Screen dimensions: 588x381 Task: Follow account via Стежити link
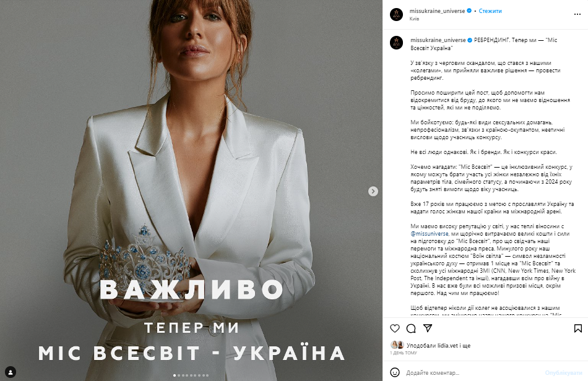click(490, 11)
